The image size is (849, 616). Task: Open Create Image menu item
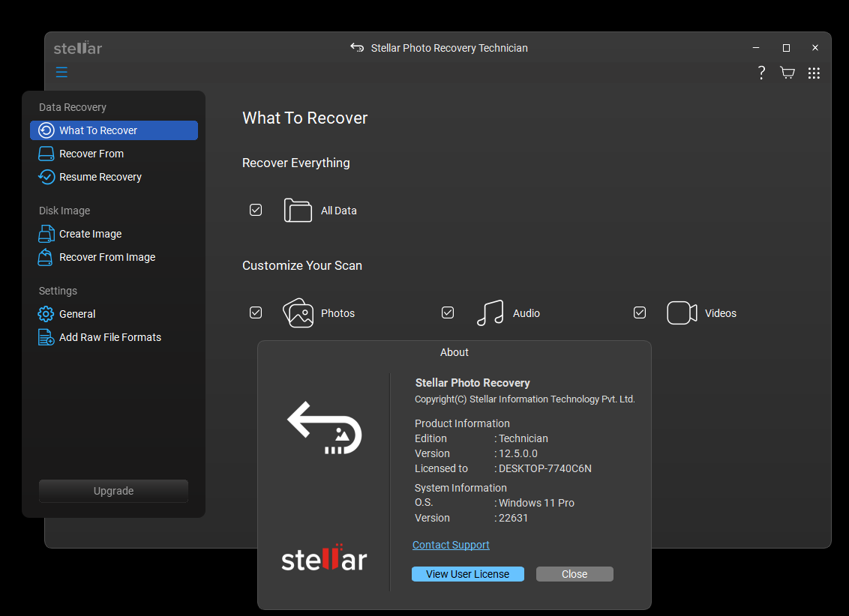pos(114,234)
